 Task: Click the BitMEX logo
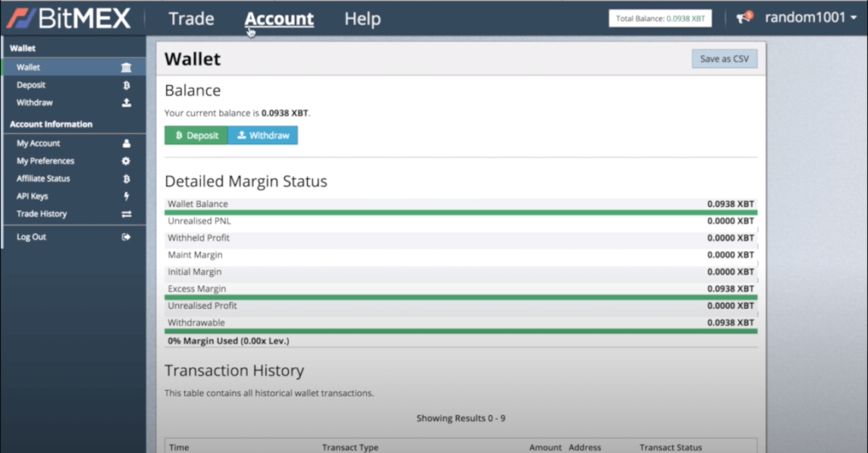pos(69,19)
